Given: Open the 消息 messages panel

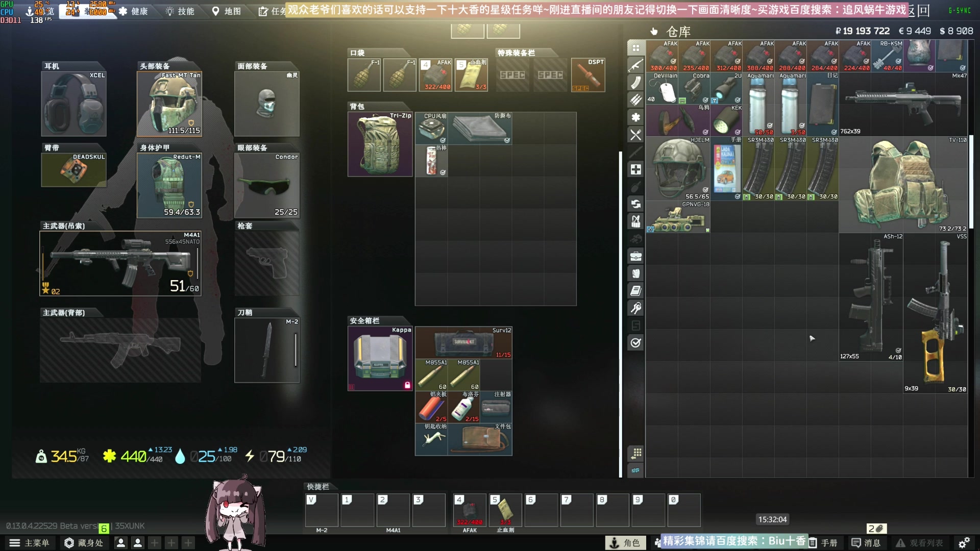Looking at the screenshot, I should tap(866, 543).
